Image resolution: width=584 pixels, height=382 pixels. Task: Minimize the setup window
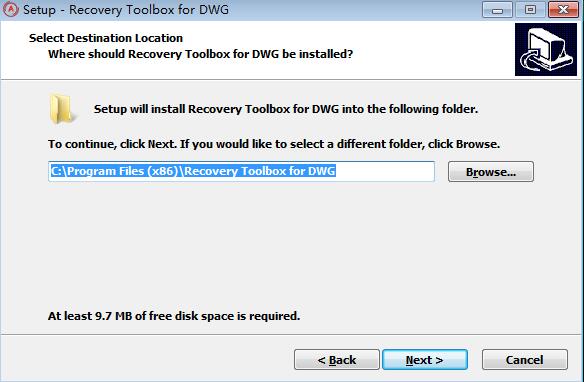[x=497, y=10]
